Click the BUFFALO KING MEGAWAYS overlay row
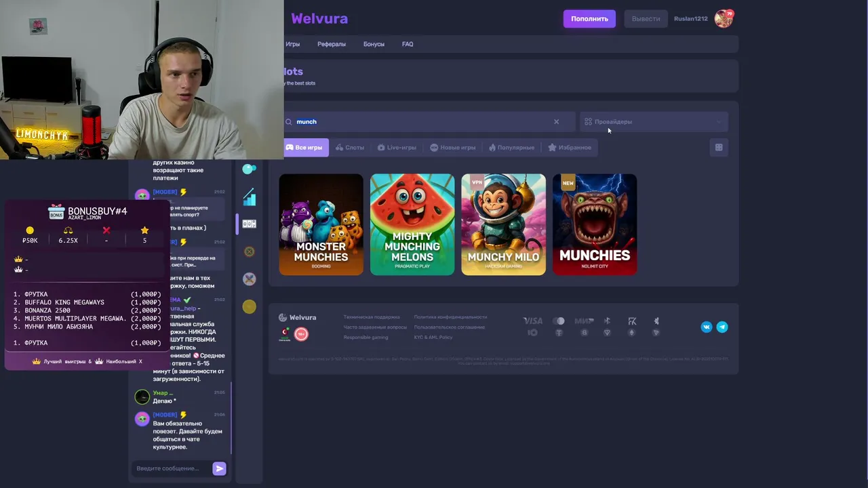 click(87, 302)
